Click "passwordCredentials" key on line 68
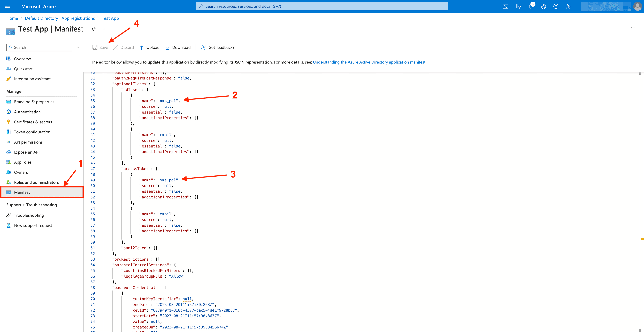Screen dimensions: 644x332 [x=136, y=288]
